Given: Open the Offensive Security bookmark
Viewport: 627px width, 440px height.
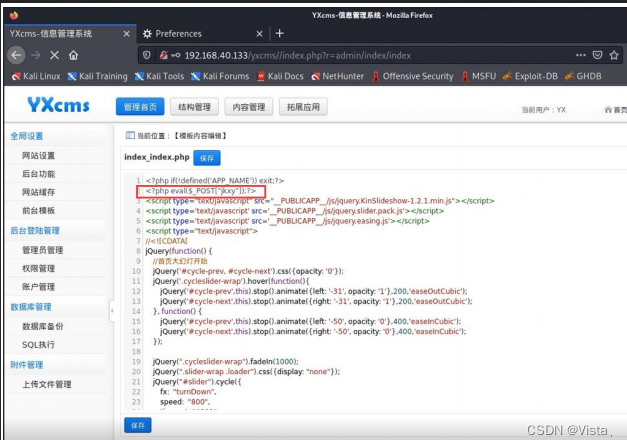Looking at the screenshot, I should 413,76.
